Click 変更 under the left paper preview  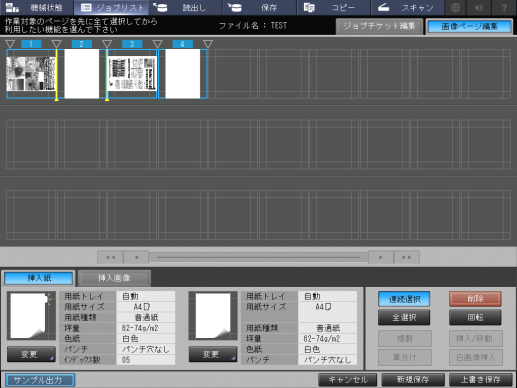31,354
